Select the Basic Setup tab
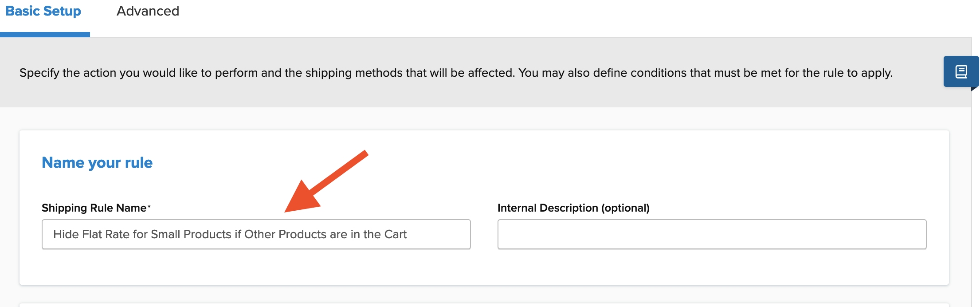The image size is (980, 307). point(43,11)
